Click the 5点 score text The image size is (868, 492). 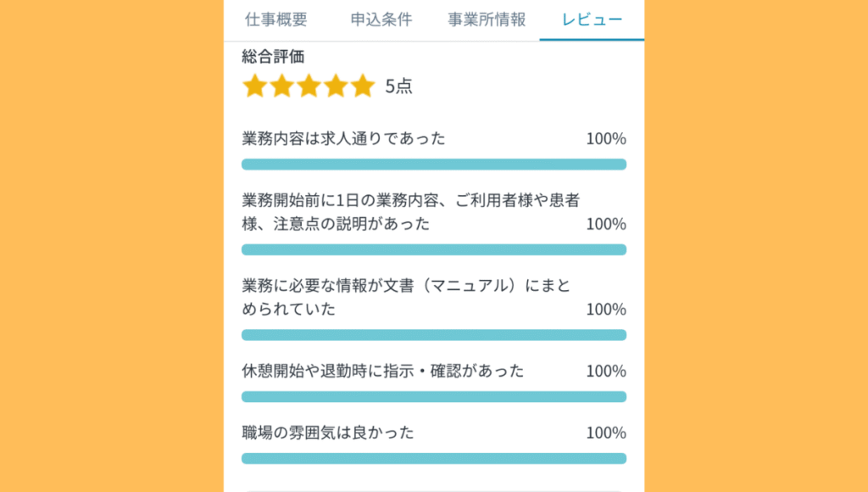pyautogui.click(x=398, y=86)
